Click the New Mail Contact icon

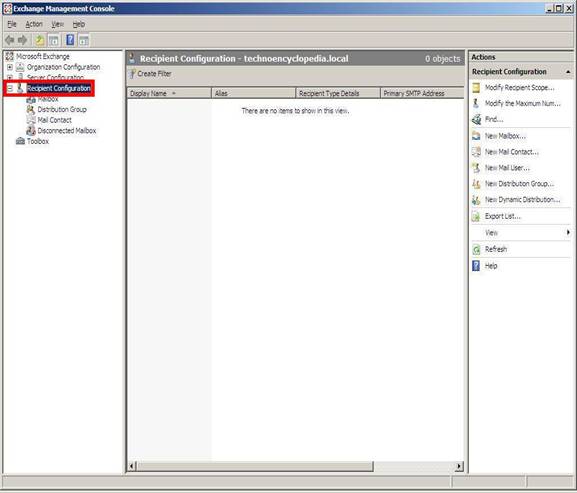coord(476,152)
